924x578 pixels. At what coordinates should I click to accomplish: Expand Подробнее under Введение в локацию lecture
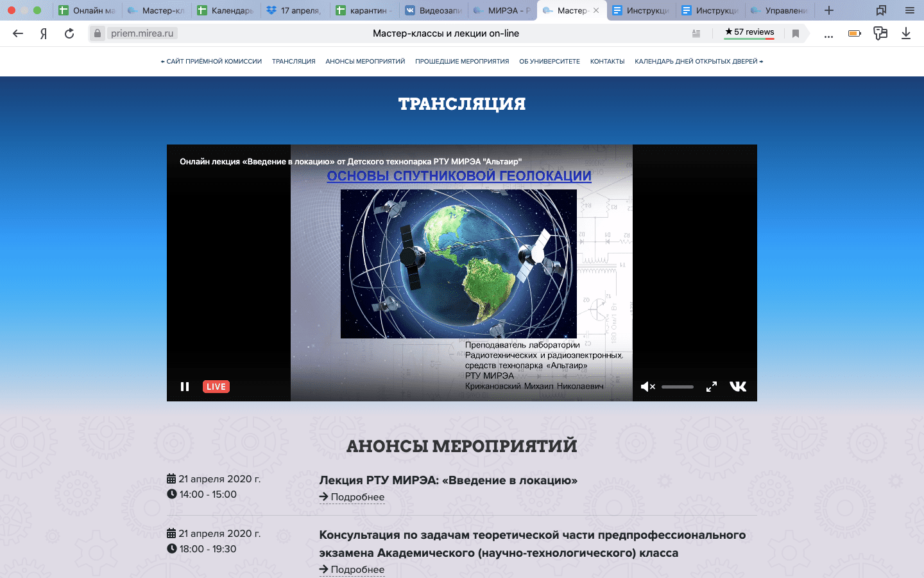click(x=352, y=497)
